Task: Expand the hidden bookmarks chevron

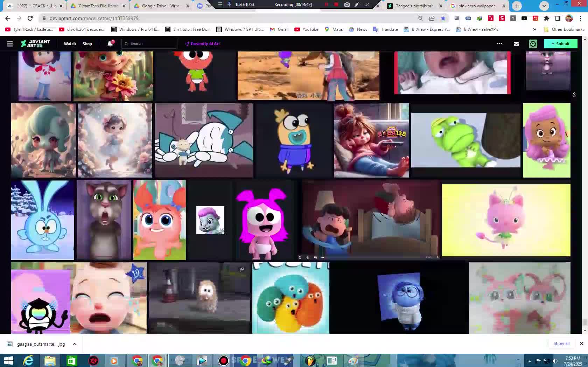Action: tap(534, 29)
